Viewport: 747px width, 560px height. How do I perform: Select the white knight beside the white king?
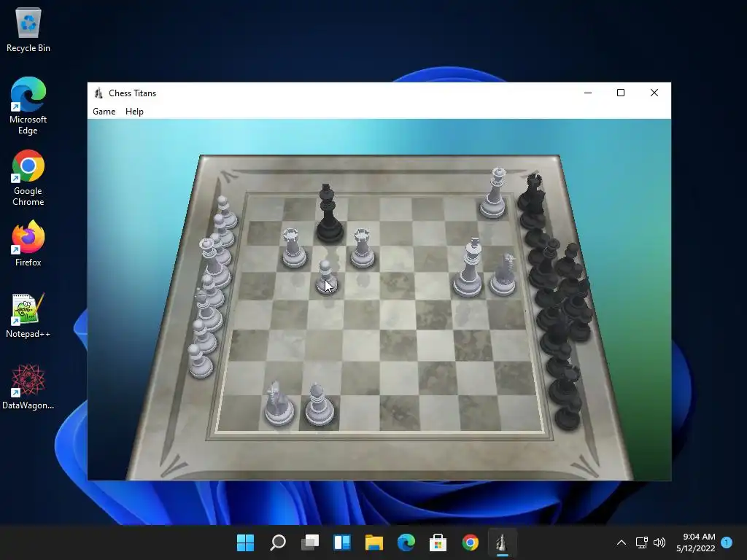(504, 275)
